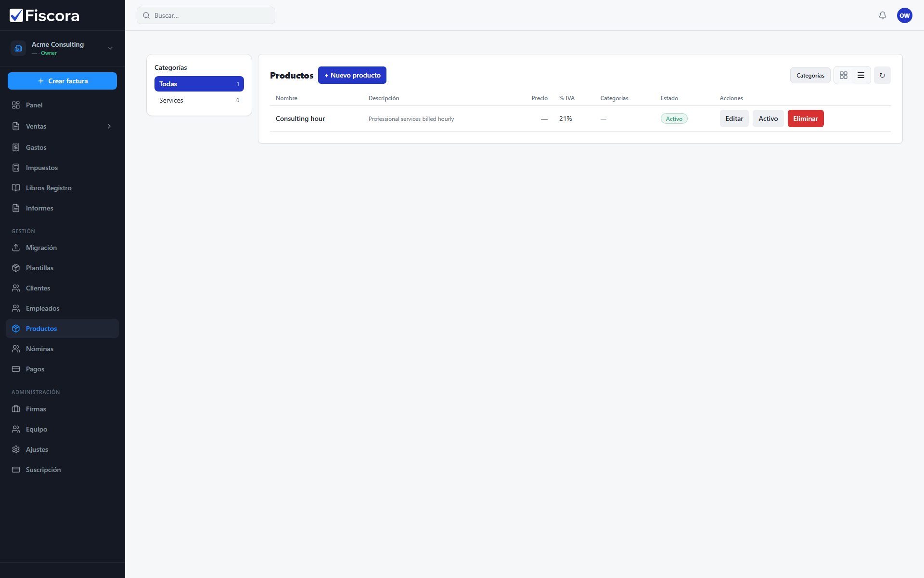The height and width of the screenshot is (578, 924).
Task: Click Eliminar for Consulting hour
Action: click(x=805, y=118)
